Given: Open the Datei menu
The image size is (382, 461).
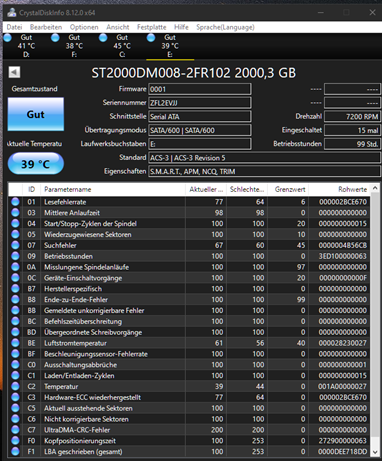Looking at the screenshot, I should pos(14,27).
